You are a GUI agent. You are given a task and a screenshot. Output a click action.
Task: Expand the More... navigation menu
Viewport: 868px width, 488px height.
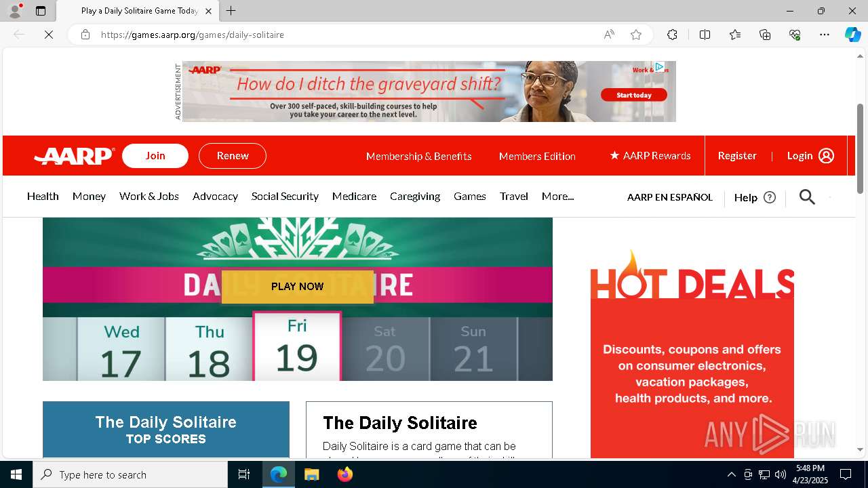pos(557,196)
